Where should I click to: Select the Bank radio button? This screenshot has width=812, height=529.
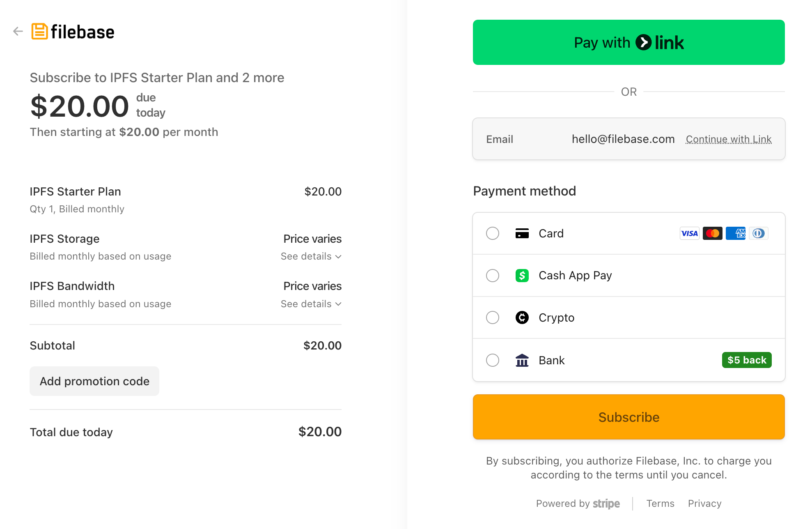coord(492,360)
